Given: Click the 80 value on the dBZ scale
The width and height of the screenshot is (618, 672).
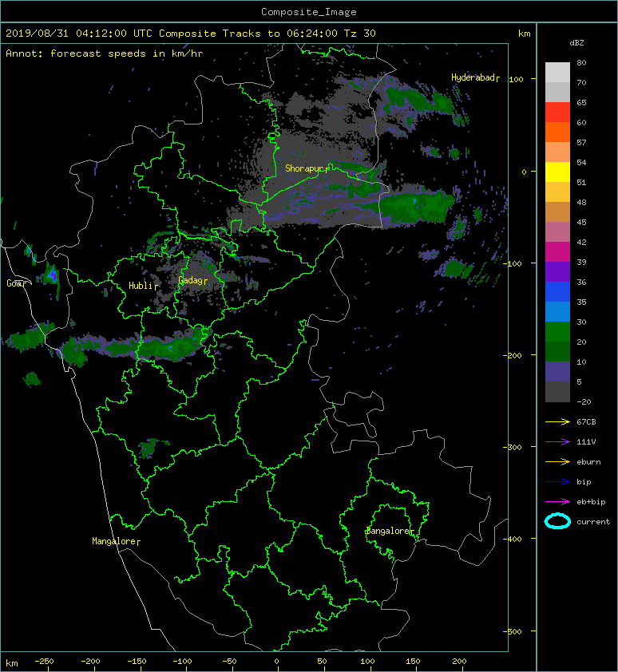Looking at the screenshot, I should click(581, 62).
